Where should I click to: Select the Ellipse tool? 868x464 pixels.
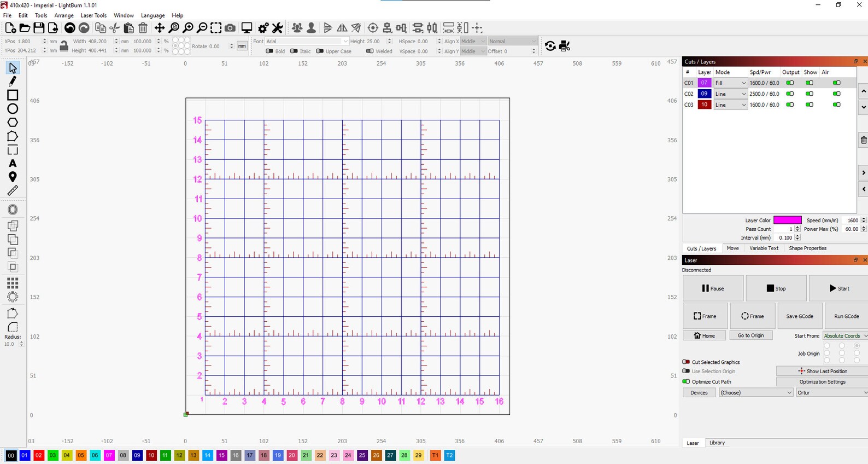click(13, 109)
